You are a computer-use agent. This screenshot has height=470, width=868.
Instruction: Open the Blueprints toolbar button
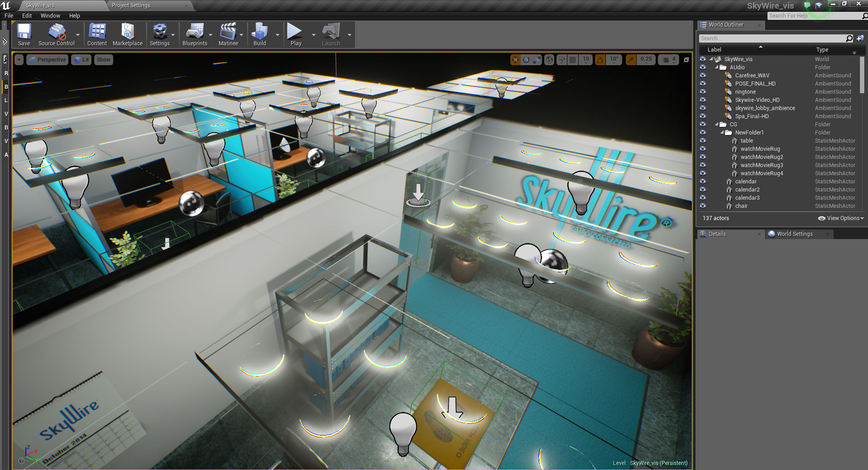point(195,35)
